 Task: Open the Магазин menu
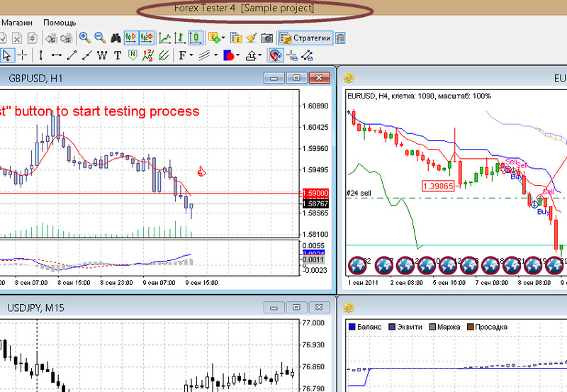(x=17, y=23)
